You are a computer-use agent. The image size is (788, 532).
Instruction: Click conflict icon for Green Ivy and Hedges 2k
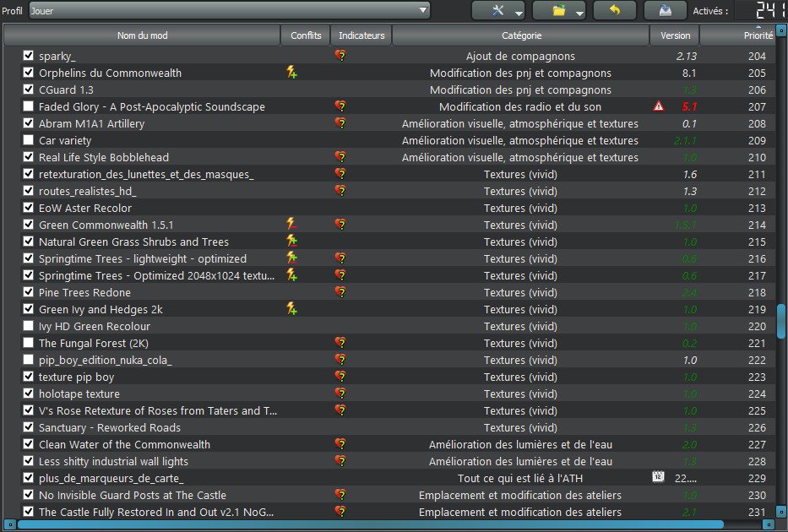click(291, 309)
